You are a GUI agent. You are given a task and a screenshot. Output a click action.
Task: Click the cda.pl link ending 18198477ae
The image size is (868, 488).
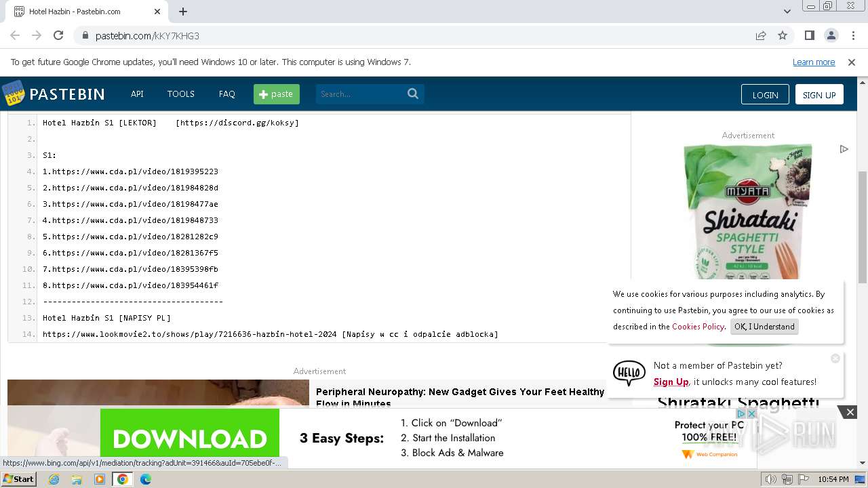[135, 204]
